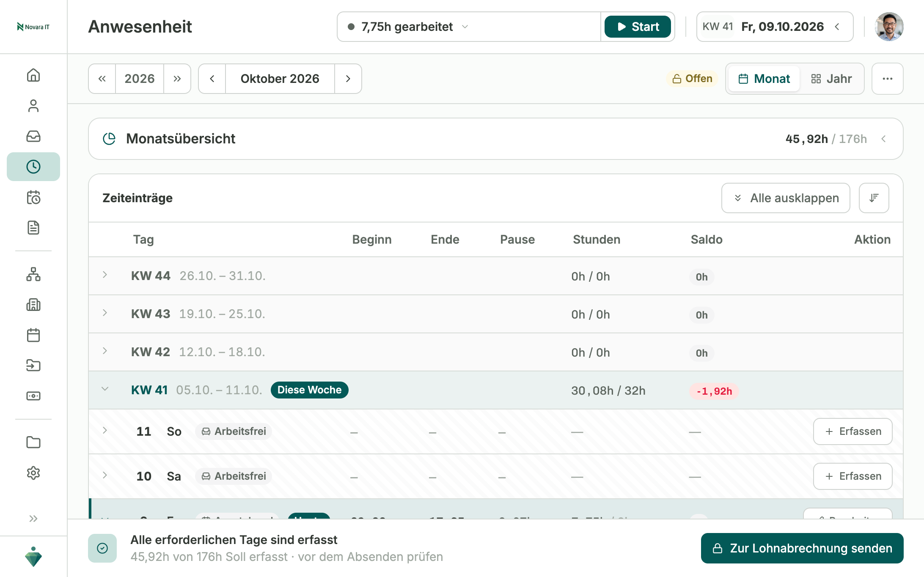The height and width of the screenshot is (577, 924).
Task: Open the folder sidebar icon
Action: point(33,442)
